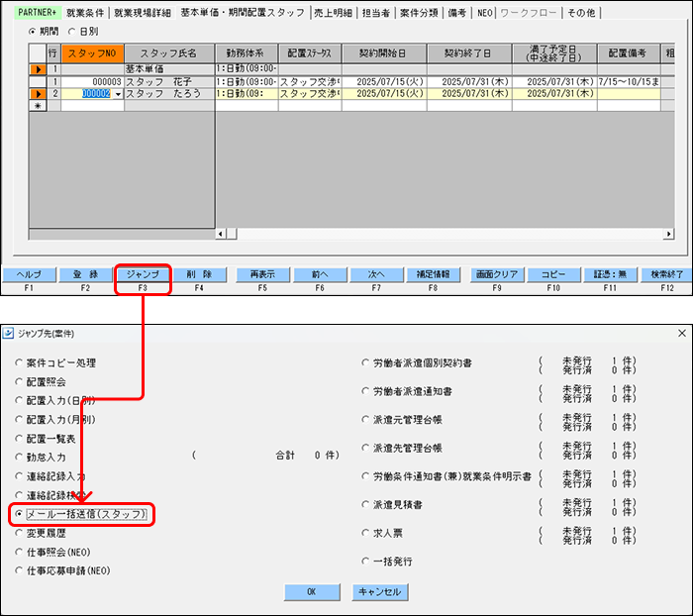Click キャンセル in the jump dialog

click(380, 592)
